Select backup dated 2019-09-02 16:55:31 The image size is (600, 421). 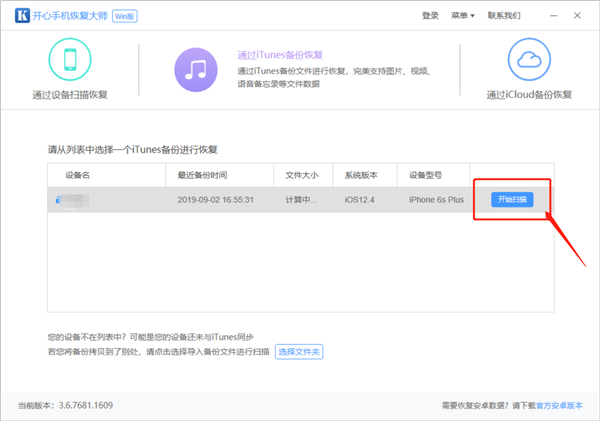(x=215, y=200)
